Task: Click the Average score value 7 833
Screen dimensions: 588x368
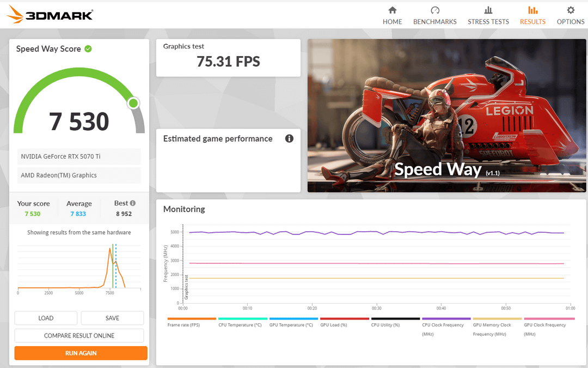Action: point(78,214)
